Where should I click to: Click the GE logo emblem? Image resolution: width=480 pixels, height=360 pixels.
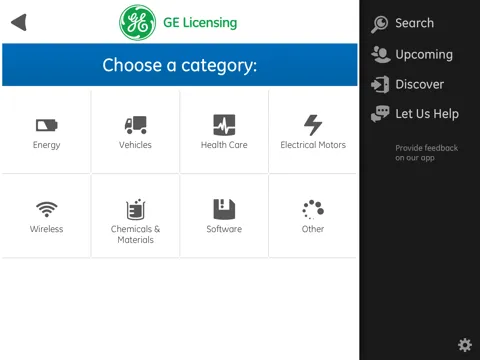138,22
